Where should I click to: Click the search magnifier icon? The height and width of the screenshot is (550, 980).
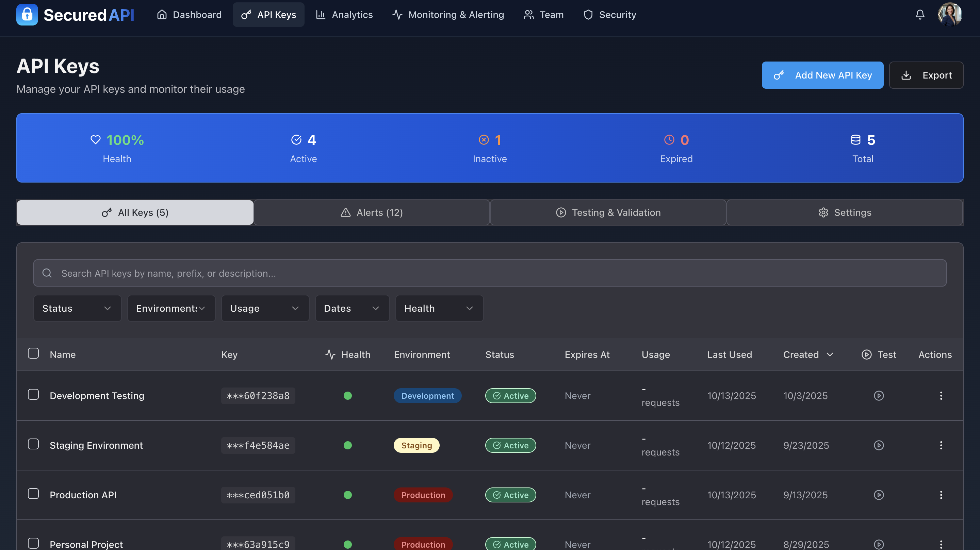coord(47,273)
